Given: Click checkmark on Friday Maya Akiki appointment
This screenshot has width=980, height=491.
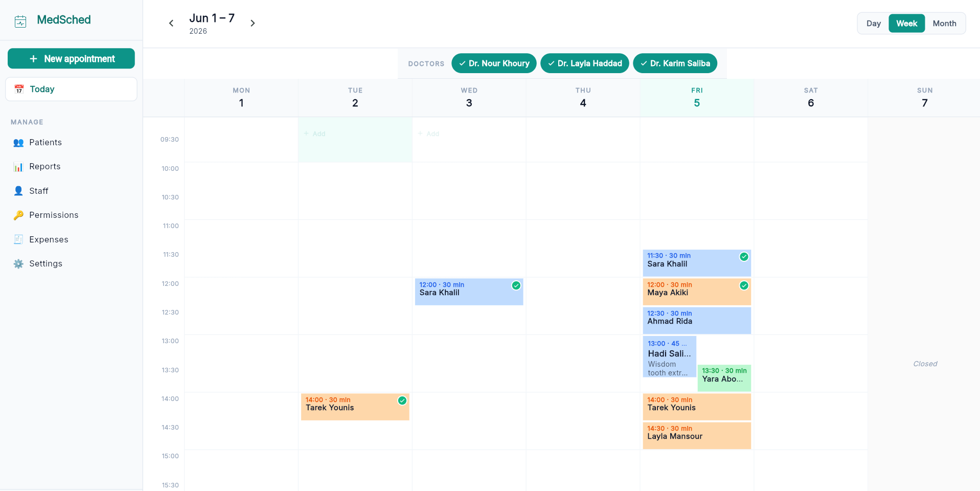Looking at the screenshot, I should tap(744, 285).
